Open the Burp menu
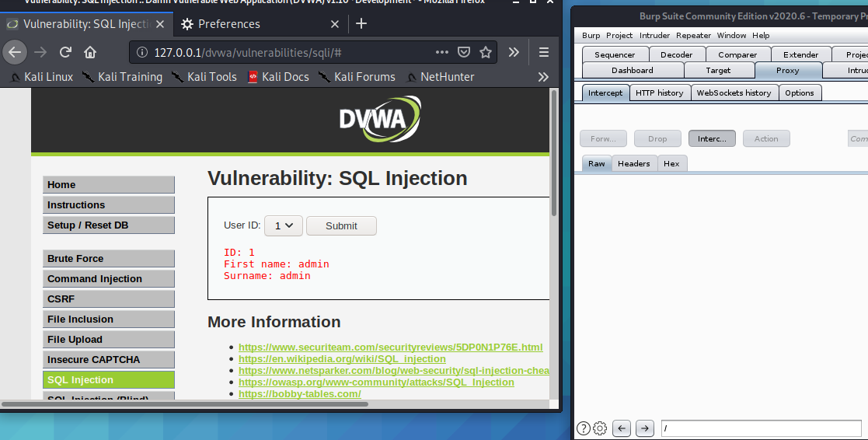The width and height of the screenshot is (868, 440). 591,36
